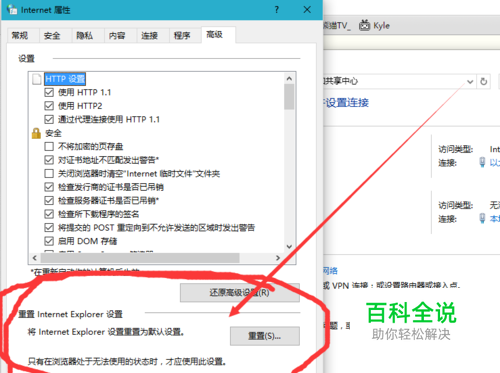500x373 pixels.
Task: Switch to the 安全 tab
Action: click(52, 36)
